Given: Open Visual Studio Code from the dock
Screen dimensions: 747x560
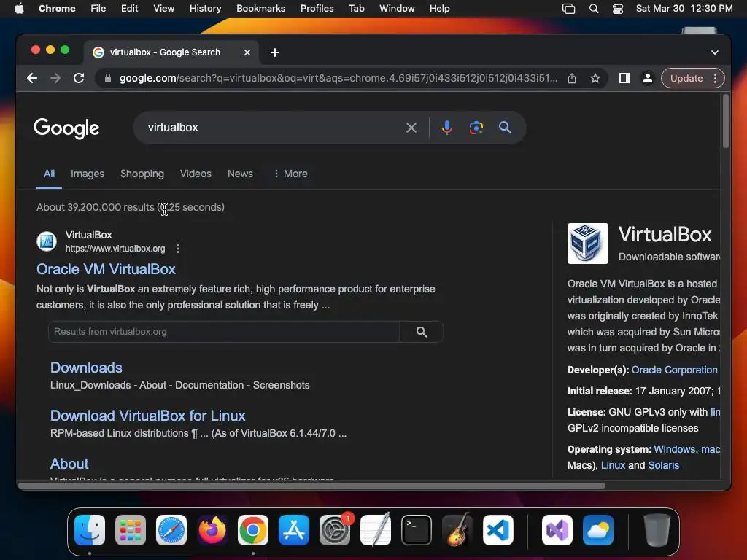Looking at the screenshot, I should tap(498, 530).
